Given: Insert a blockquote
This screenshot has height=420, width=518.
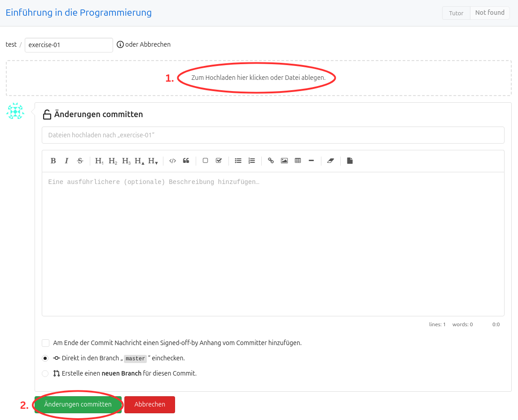Looking at the screenshot, I should click(186, 160).
